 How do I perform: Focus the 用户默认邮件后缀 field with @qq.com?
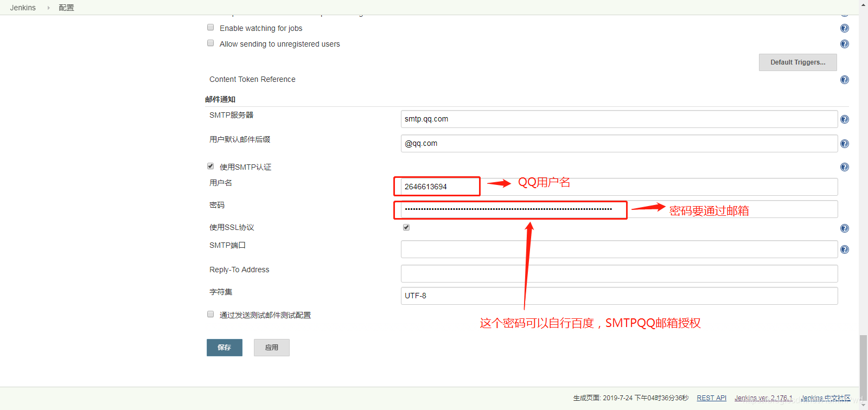click(x=619, y=144)
